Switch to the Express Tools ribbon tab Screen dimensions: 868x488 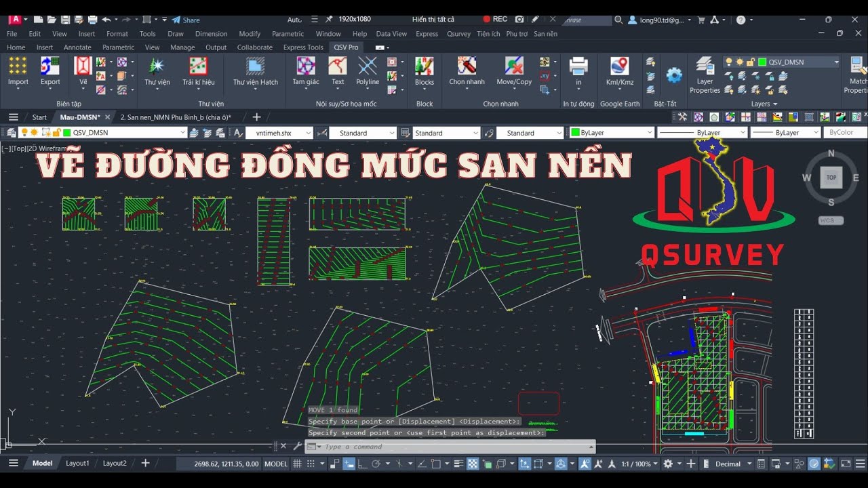click(x=303, y=47)
